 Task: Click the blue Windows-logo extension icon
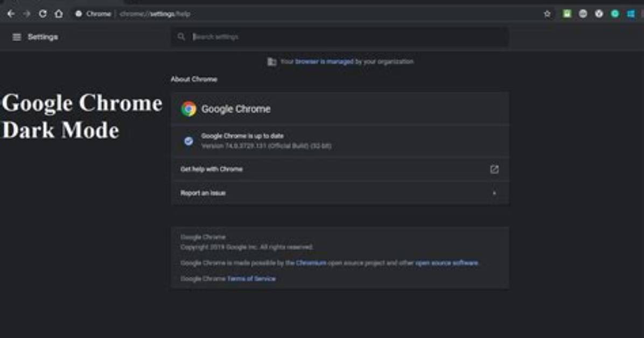click(x=631, y=13)
